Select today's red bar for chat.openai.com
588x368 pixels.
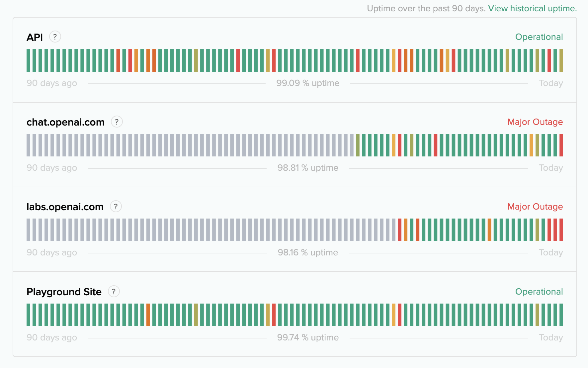561,145
